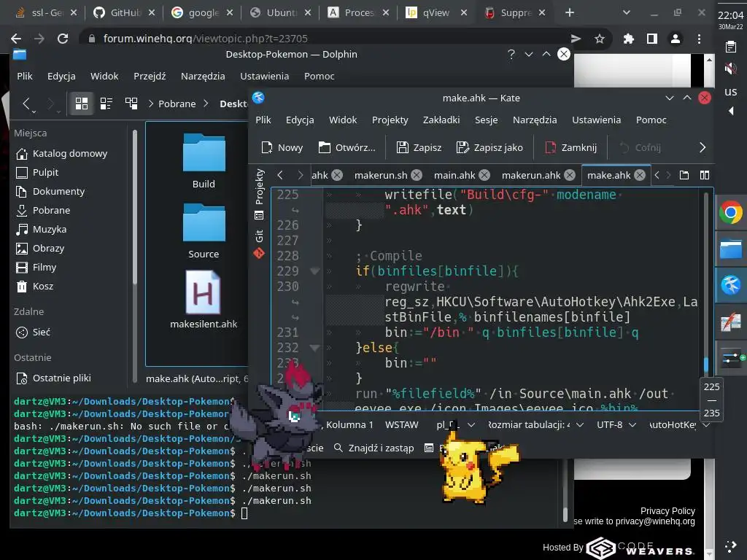
Task: Open UTF-8 encoding dropdown
Action: click(616, 425)
